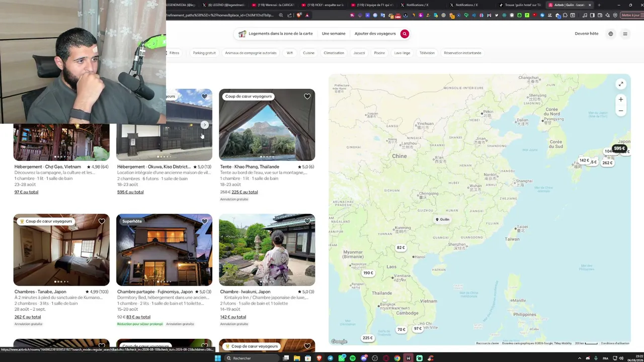
Task: Expand the map to full screen
Action: [x=621, y=84]
